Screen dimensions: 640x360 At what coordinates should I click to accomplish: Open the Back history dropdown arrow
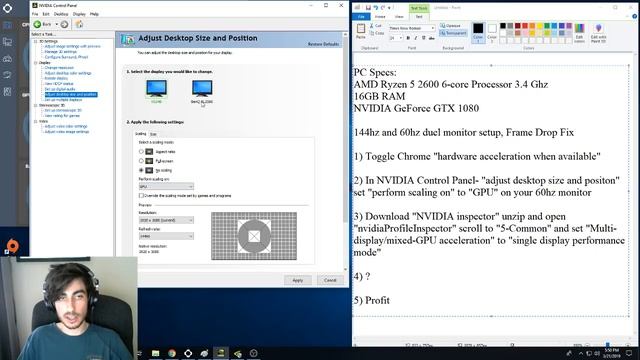click(x=57, y=24)
